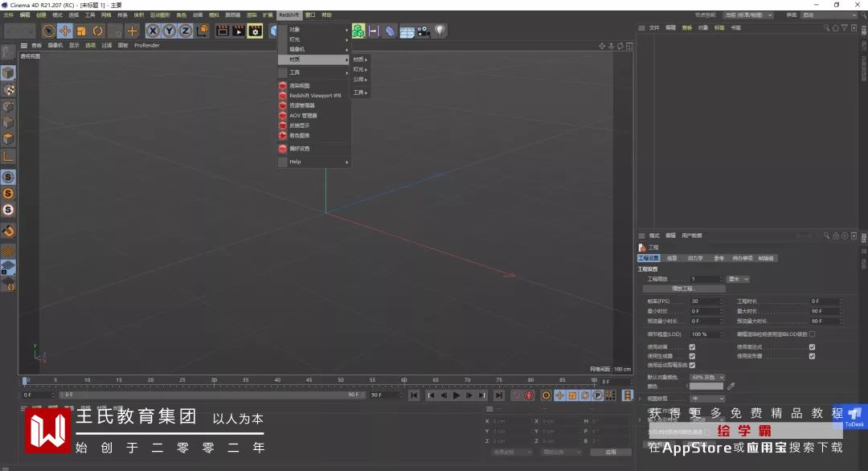Viewport: 868px width, 471px height.
Task: Open render settings clapperboard gear icon
Action: (256, 31)
